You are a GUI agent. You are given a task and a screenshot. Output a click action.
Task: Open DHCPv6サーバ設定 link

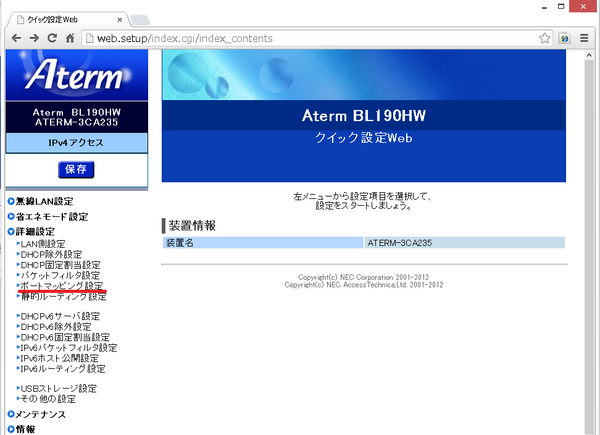tap(60, 316)
